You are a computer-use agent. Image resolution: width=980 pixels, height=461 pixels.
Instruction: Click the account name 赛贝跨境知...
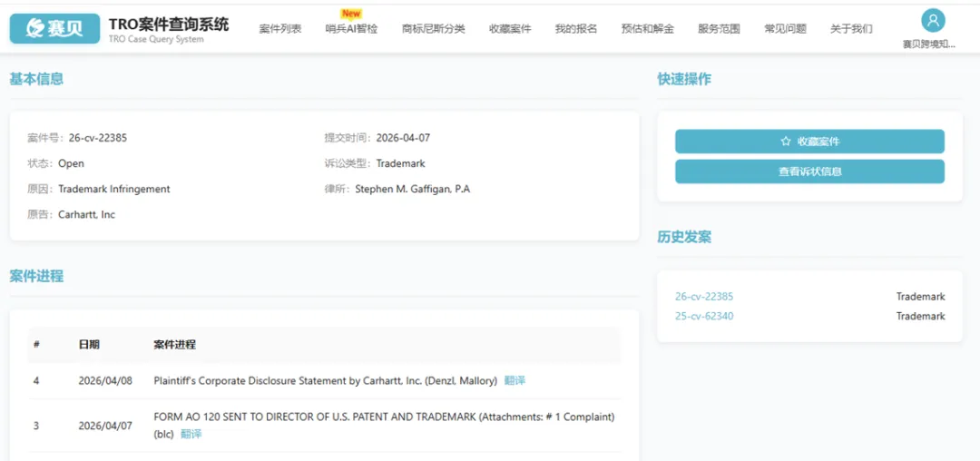coord(929,44)
